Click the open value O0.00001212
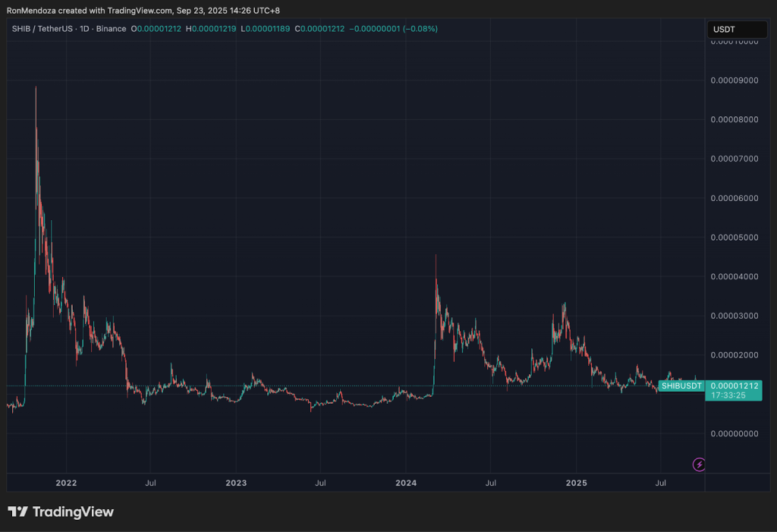Screen dimensions: 777x532 (x=156, y=29)
